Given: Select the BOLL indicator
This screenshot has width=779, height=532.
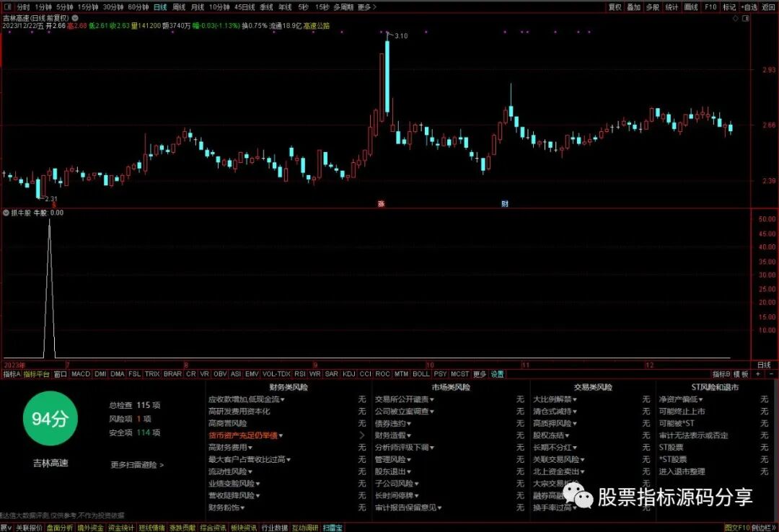Looking at the screenshot, I should coord(421,374).
